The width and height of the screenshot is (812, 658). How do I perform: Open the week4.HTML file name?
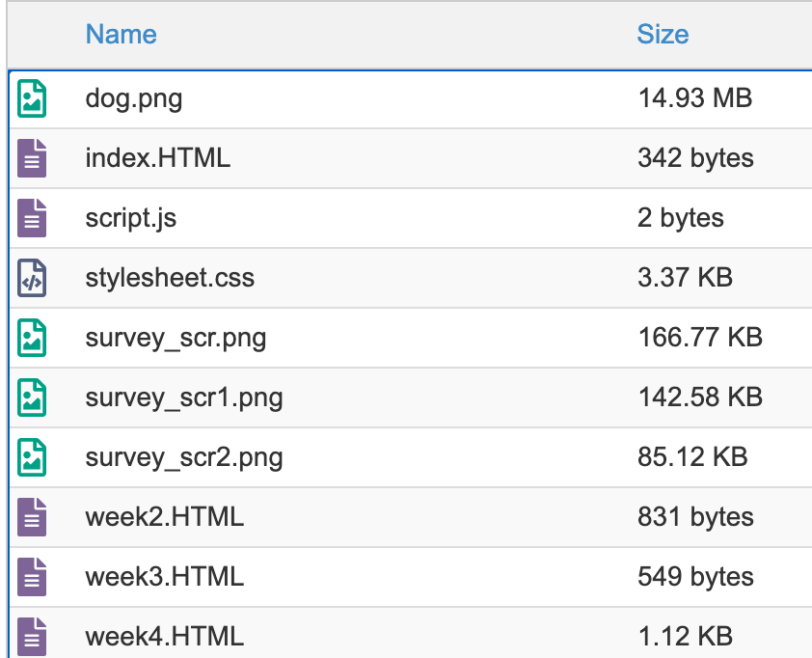coord(164,637)
